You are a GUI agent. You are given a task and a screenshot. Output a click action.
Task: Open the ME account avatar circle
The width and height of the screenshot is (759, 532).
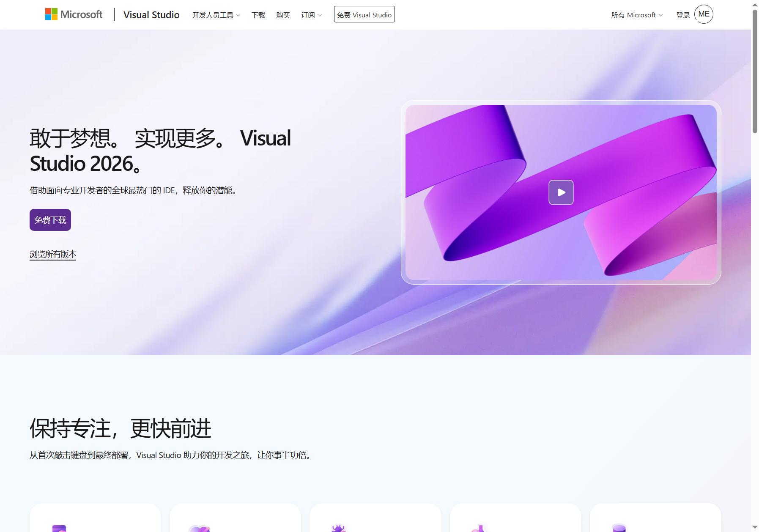coord(704,14)
